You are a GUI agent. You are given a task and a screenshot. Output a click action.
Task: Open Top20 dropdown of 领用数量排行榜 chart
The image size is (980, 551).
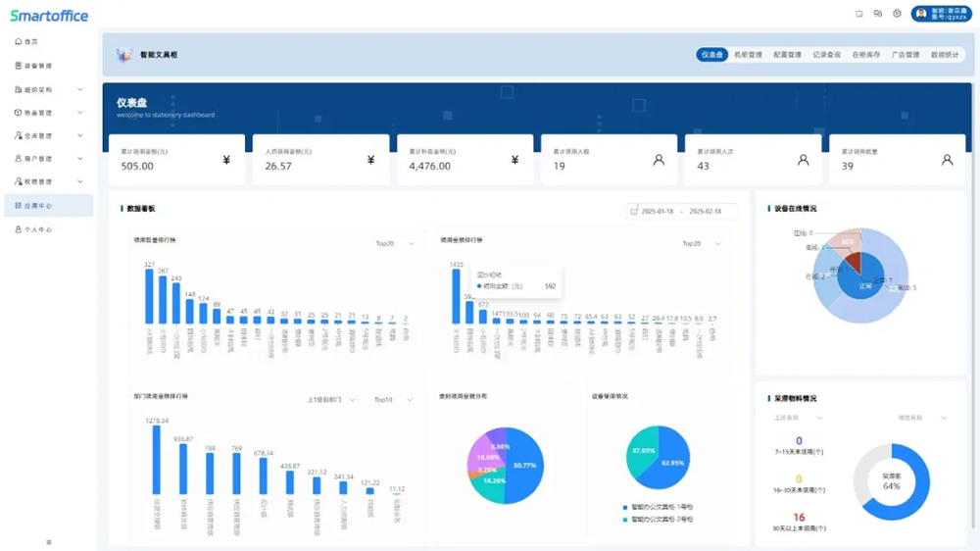click(x=395, y=243)
